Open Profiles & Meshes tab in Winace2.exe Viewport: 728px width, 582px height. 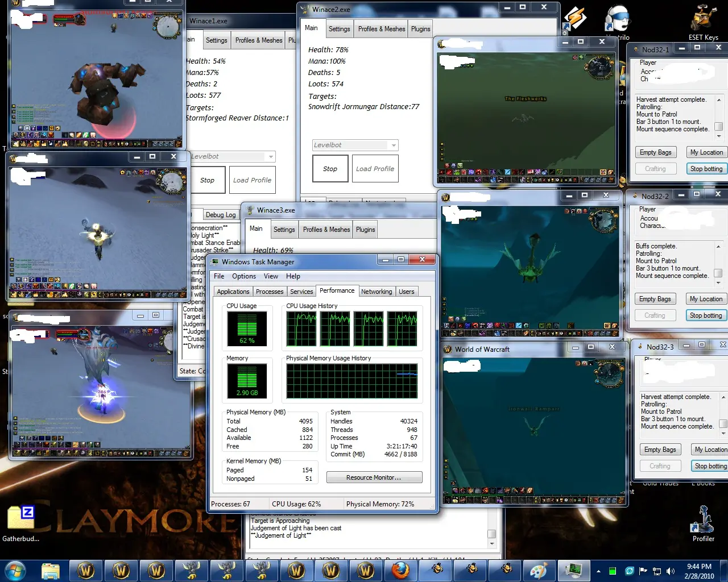click(x=382, y=29)
